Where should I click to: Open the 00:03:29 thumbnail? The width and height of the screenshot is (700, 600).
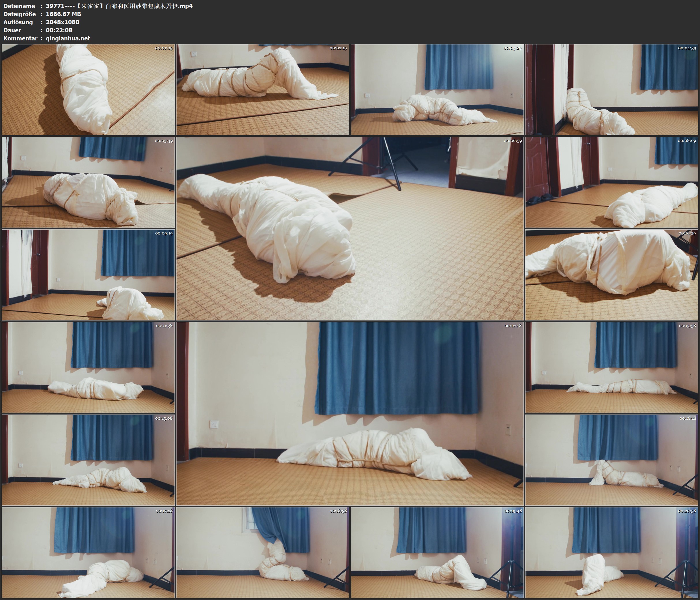(x=437, y=90)
